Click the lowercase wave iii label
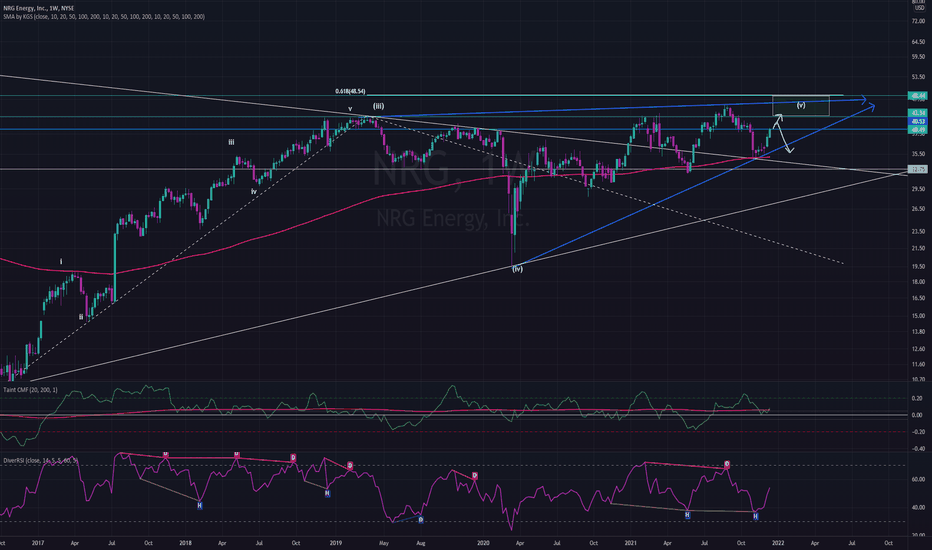932x550 pixels. click(x=231, y=142)
